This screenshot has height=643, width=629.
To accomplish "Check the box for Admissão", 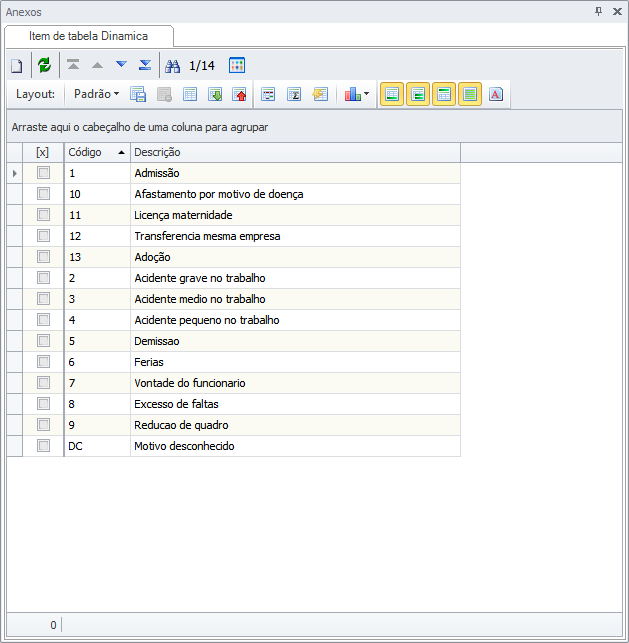I will click(x=43, y=173).
